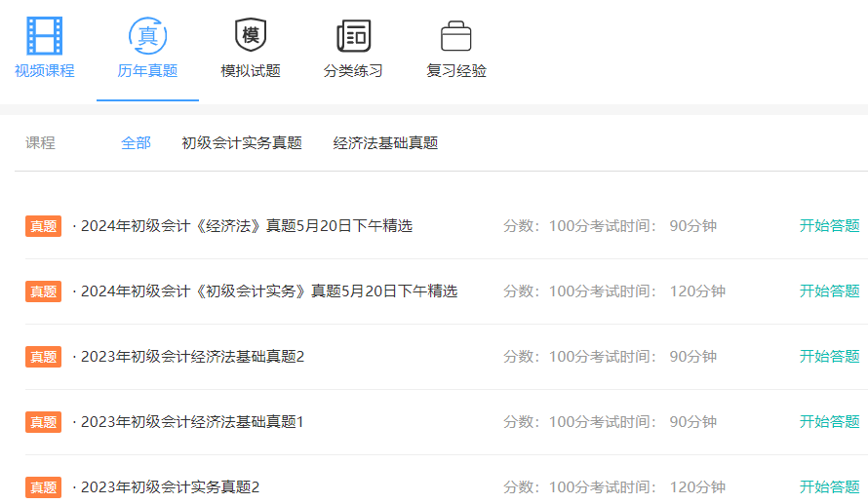Viewport: 868px width, 504px height.
Task: Click the 真题 badge beside 2023年经济法基础真题2
Action: pyautogui.click(x=43, y=357)
